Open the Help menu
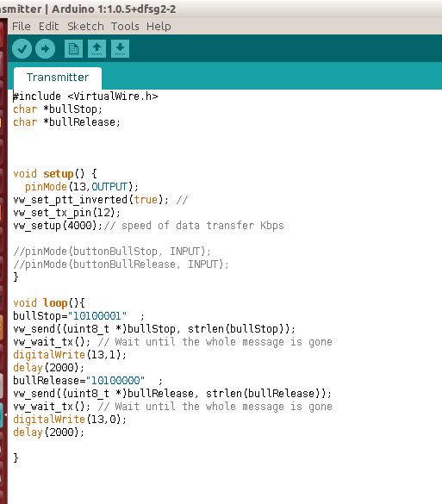Screen dimensions: 442x504 159,27
